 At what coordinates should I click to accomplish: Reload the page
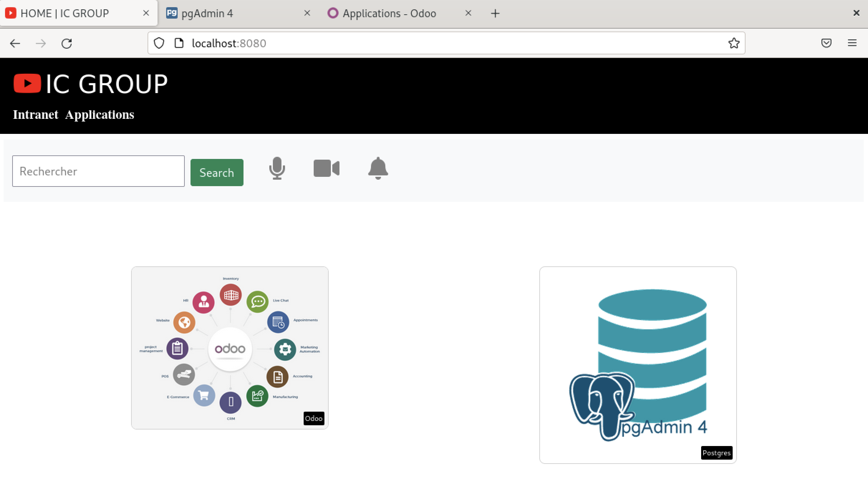[x=67, y=43]
